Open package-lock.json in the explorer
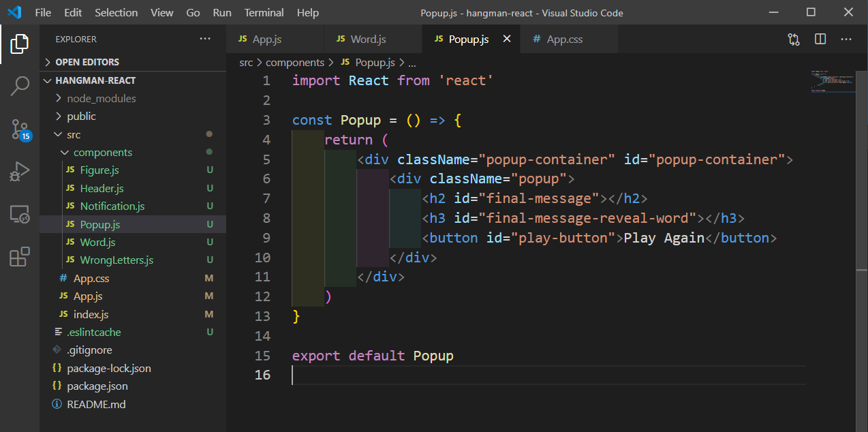The width and height of the screenshot is (868, 432). [133, 369]
